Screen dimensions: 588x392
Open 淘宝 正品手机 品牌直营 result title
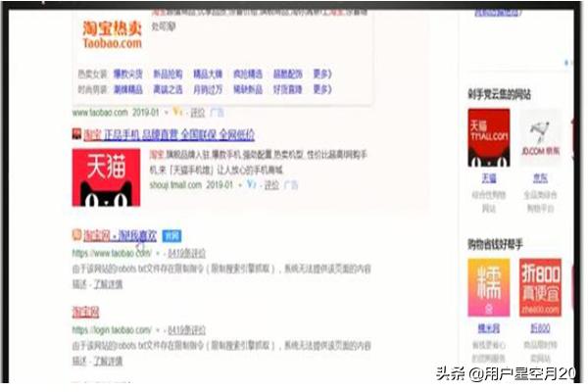(170, 134)
